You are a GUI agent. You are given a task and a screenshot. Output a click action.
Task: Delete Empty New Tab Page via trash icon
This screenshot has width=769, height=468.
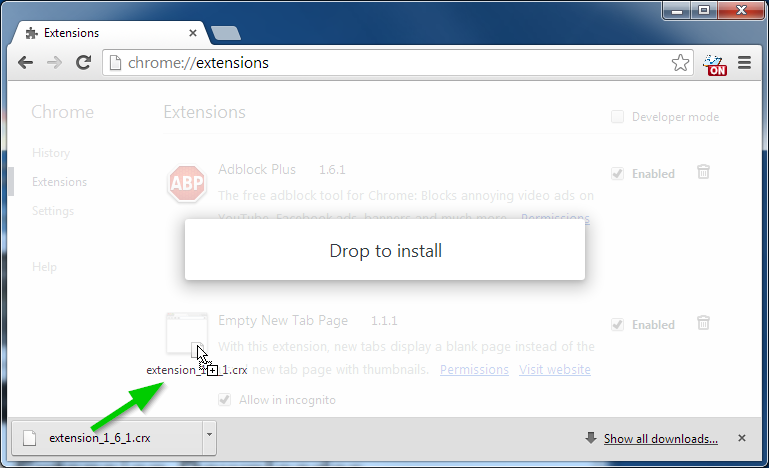tap(703, 323)
